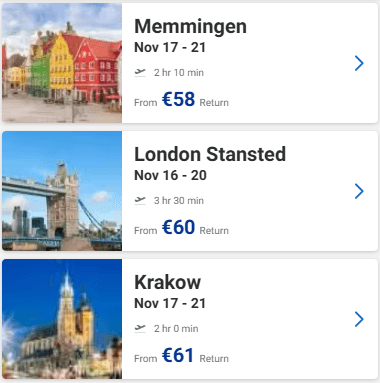Open the London Stansted destination title
The width and height of the screenshot is (380, 383).
coord(210,154)
